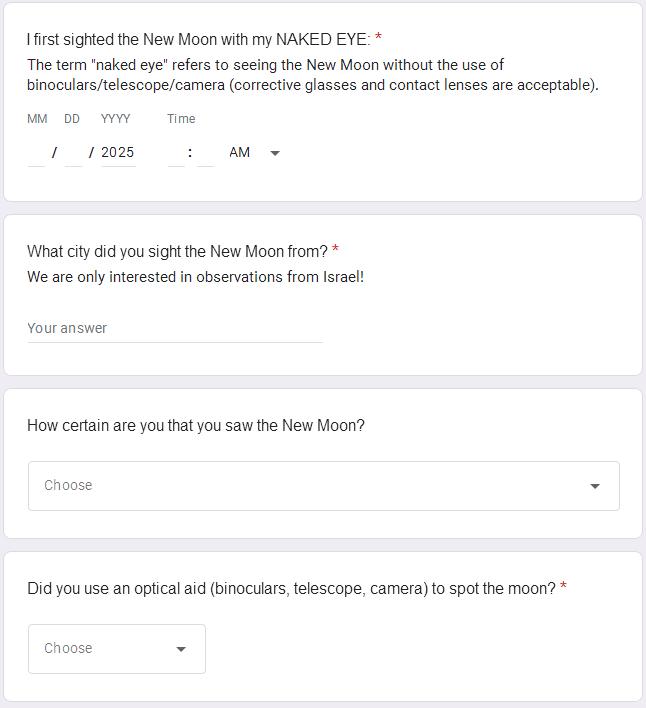Viewport: 646px width, 708px height.
Task: Click the 'YYYY' label above the year
Action: [116, 119]
